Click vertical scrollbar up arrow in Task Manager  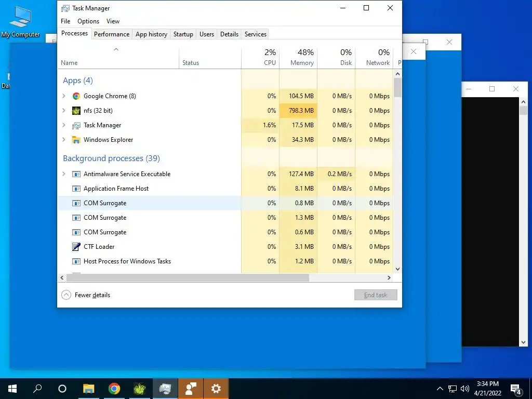point(397,74)
